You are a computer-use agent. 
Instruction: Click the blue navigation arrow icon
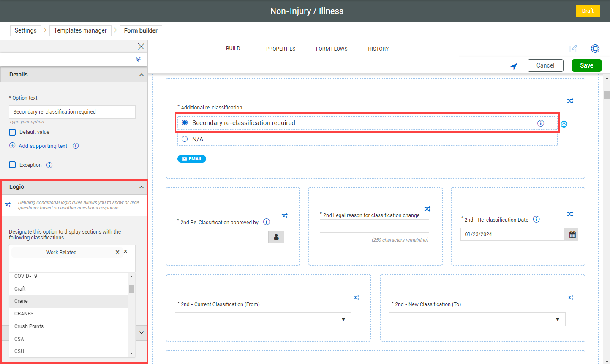[x=514, y=66]
